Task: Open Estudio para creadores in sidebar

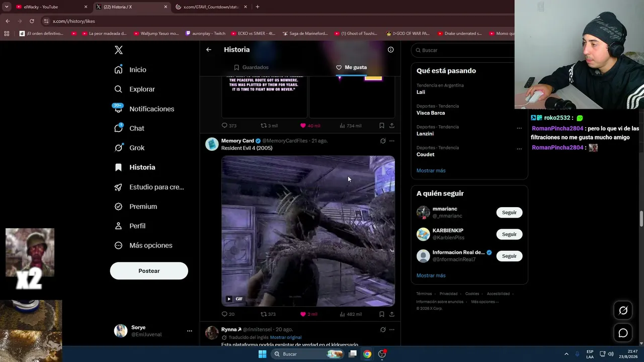Action: [149, 187]
